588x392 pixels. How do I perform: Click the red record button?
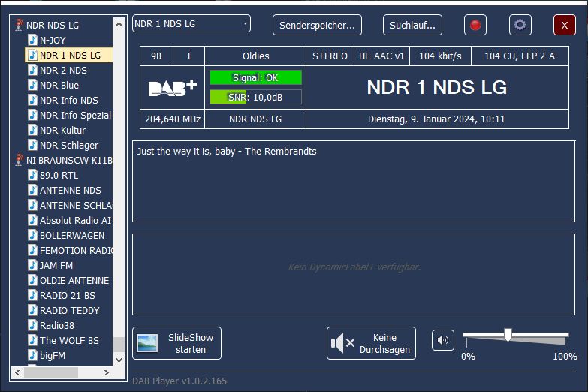pyautogui.click(x=475, y=25)
